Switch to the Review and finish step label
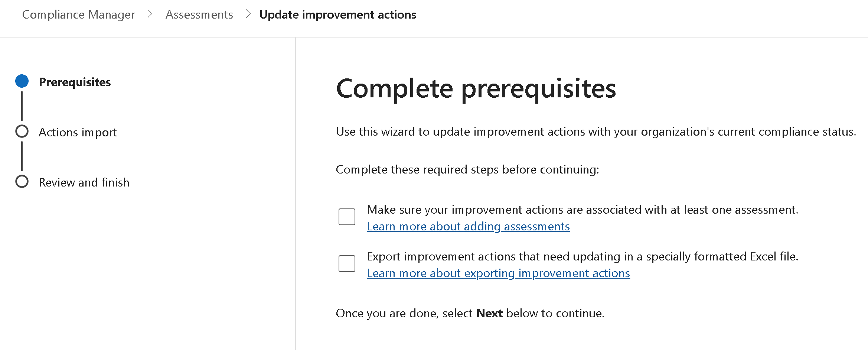This screenshot has height=350, width=868. [x=84, y=182]
